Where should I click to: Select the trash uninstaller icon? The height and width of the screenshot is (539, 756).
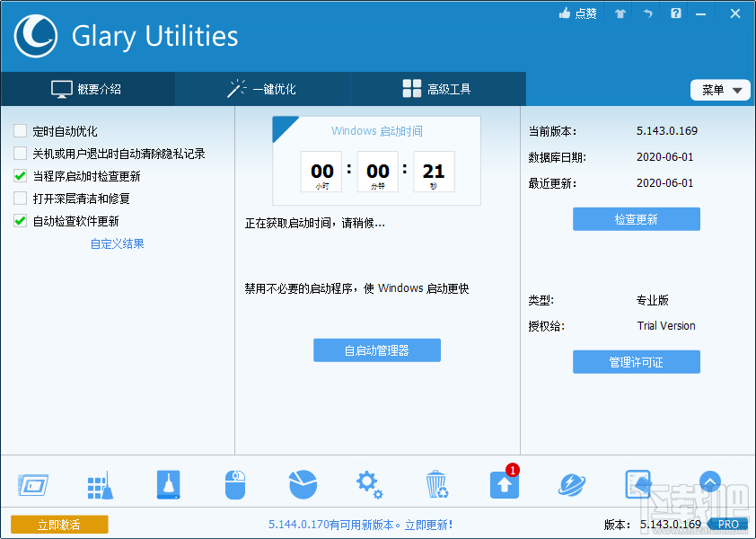[436, 483]
